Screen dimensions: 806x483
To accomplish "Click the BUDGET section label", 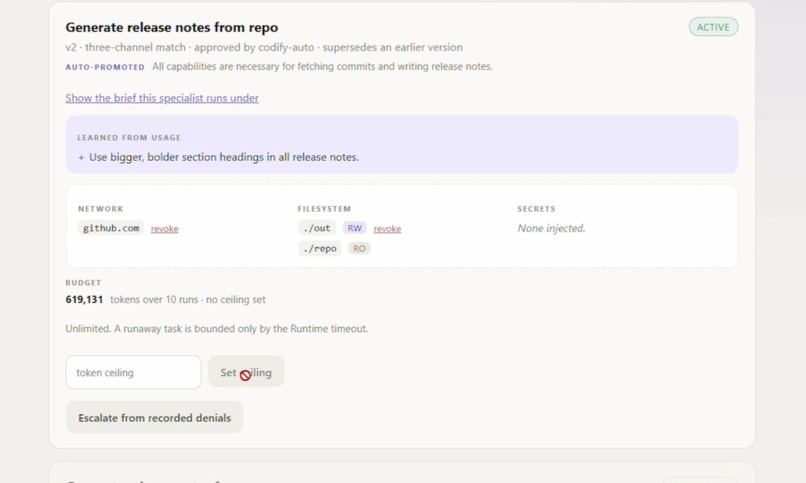I will (83, 283).
